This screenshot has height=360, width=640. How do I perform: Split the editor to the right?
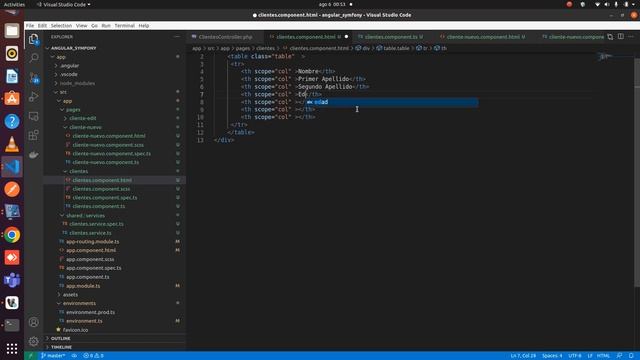click(621, 37)
